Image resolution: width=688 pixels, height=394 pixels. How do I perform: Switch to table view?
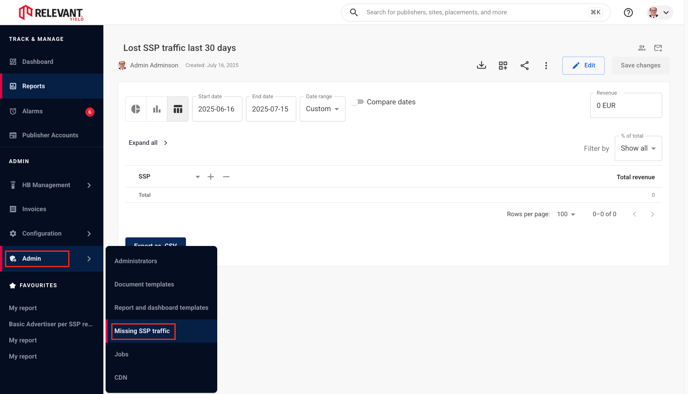[178, 109]
